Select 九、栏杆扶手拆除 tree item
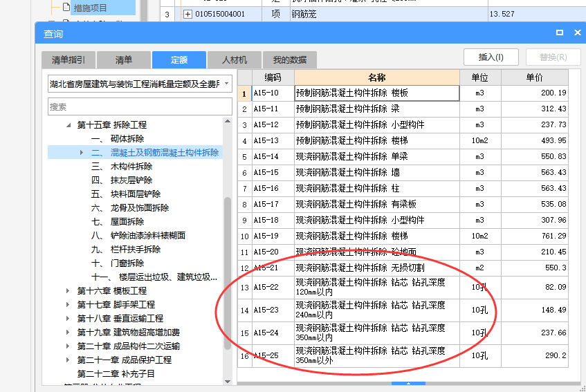The height and width of the screenshot is (392, 586). (x=126, y=250)
